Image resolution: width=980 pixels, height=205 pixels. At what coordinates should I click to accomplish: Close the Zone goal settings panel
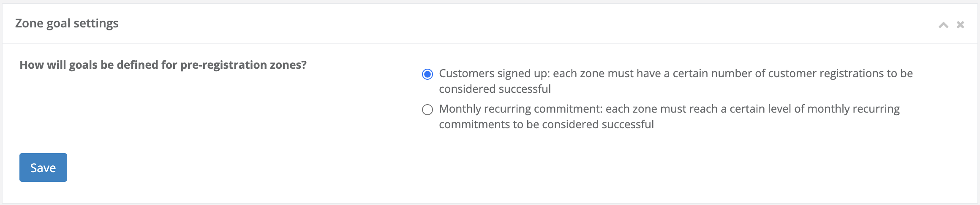coord(960,25)
